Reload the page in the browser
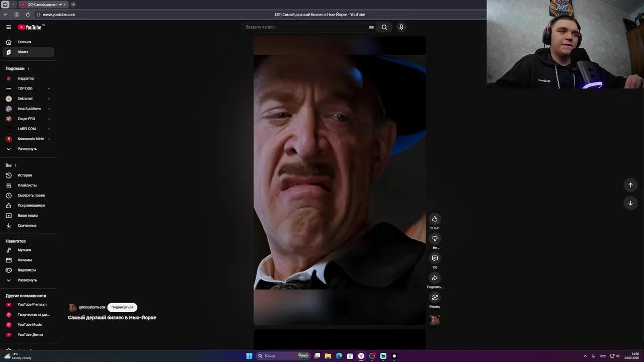This screenshot has height=362, width=644. (27, 15)
